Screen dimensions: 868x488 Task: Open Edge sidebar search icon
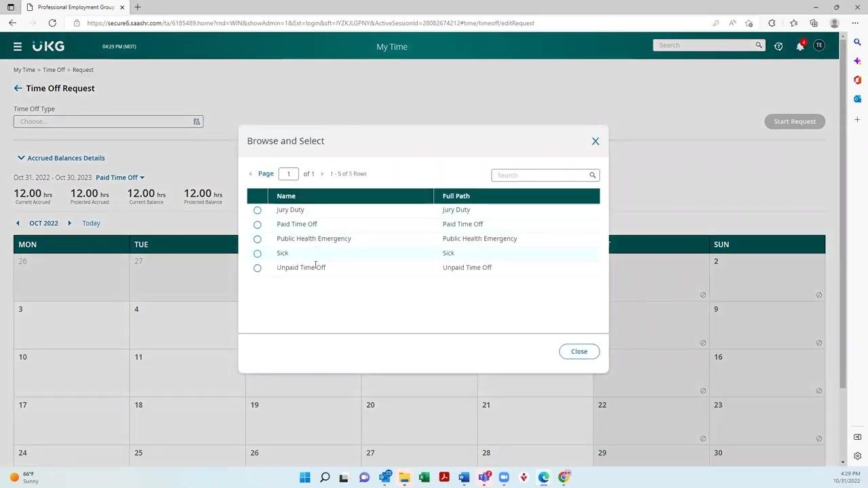pos(857,42)
